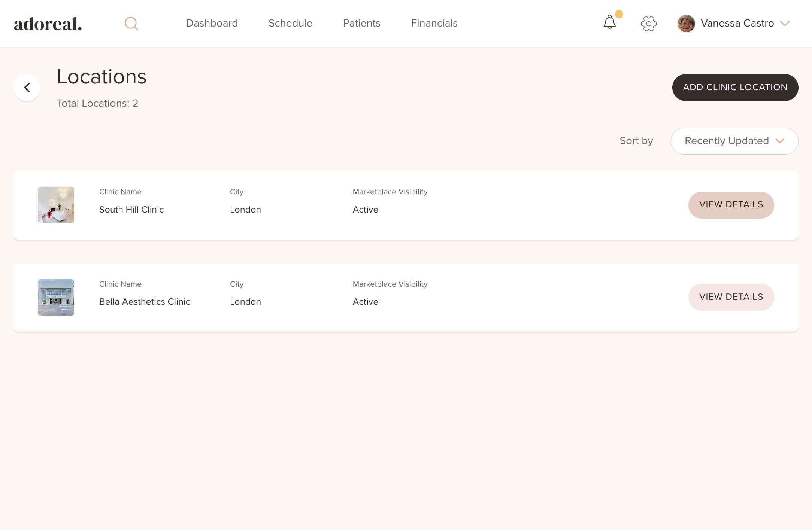Open settings gear icon
Viewport: 812px width, 530px height.
point(648,24)
